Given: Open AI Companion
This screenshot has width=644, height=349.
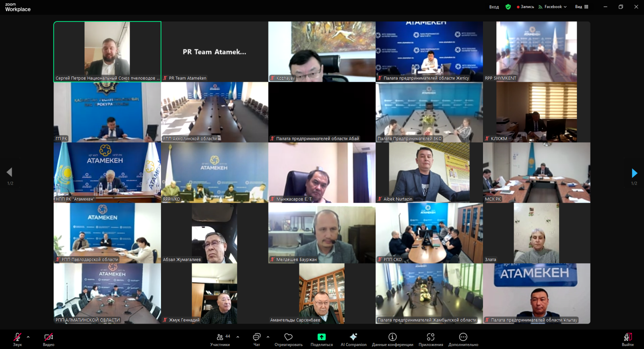Looking at the screenshot, I should (353, 339).
